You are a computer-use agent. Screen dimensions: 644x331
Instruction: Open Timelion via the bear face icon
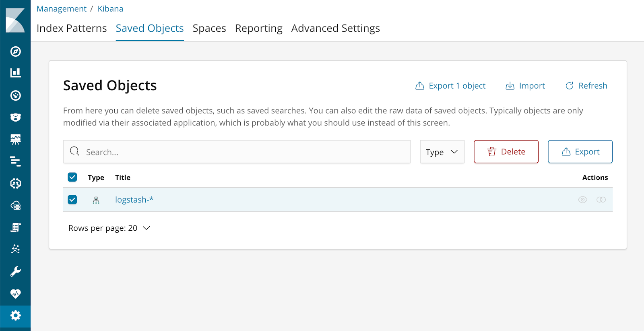(x=15, y=118)
